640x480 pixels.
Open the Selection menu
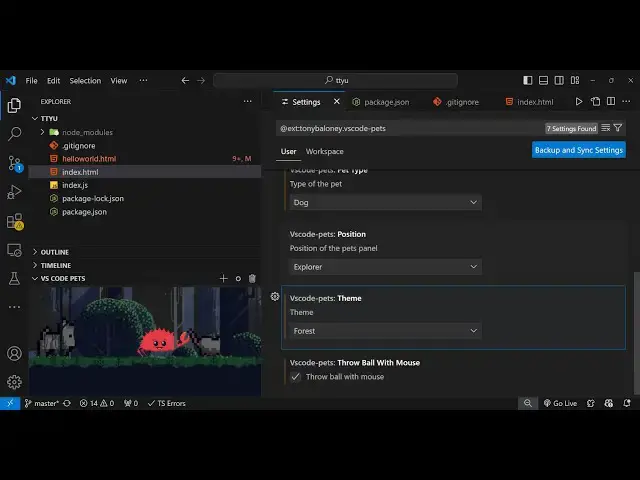click(x=85, y=80)
